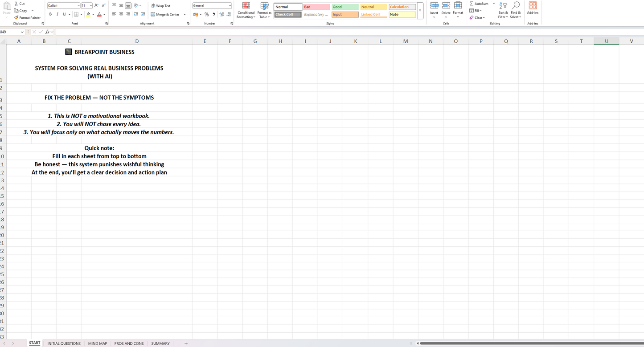Click the Increase Indent icon

pos(143,14)
